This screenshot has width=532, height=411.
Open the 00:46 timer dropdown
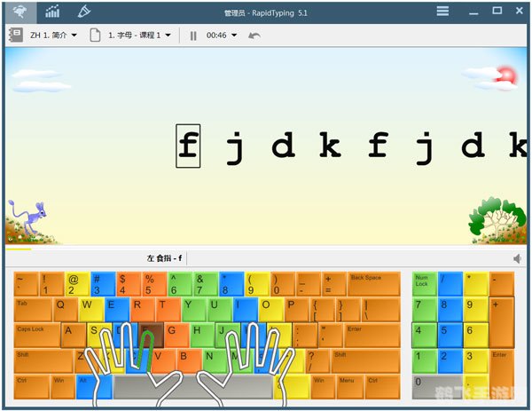(235, 36)
